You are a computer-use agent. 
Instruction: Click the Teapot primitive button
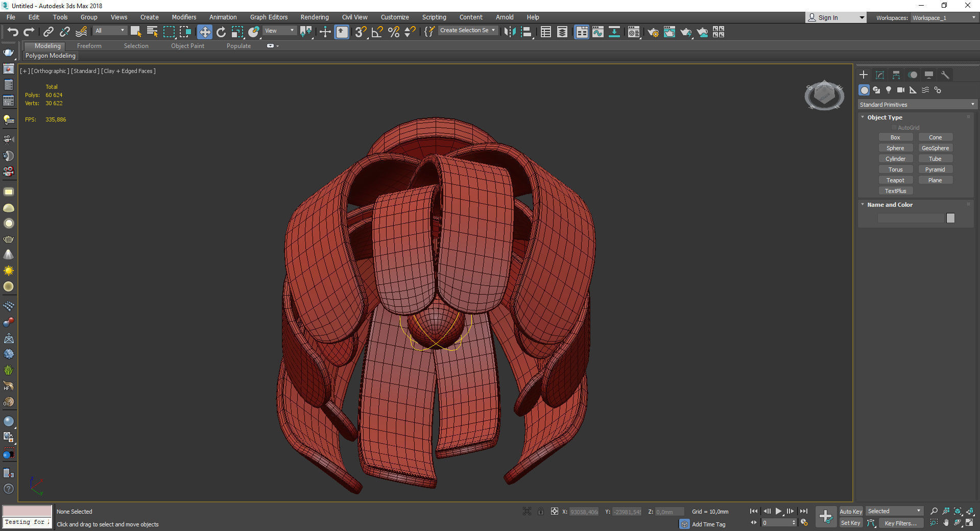[895, 180]
